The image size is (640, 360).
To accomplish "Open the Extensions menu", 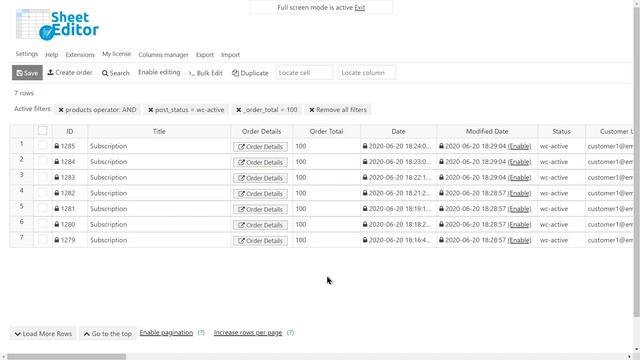I will tap(80, 55).
